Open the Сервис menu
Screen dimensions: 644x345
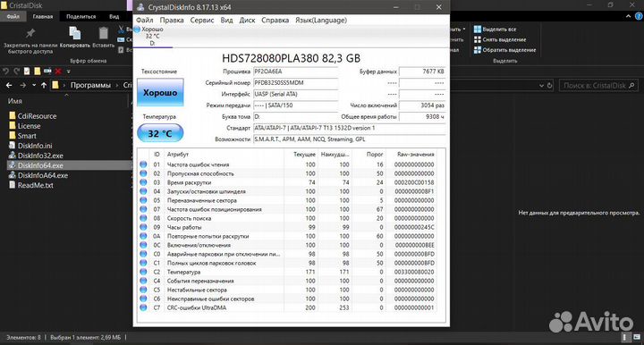point(201,20)
